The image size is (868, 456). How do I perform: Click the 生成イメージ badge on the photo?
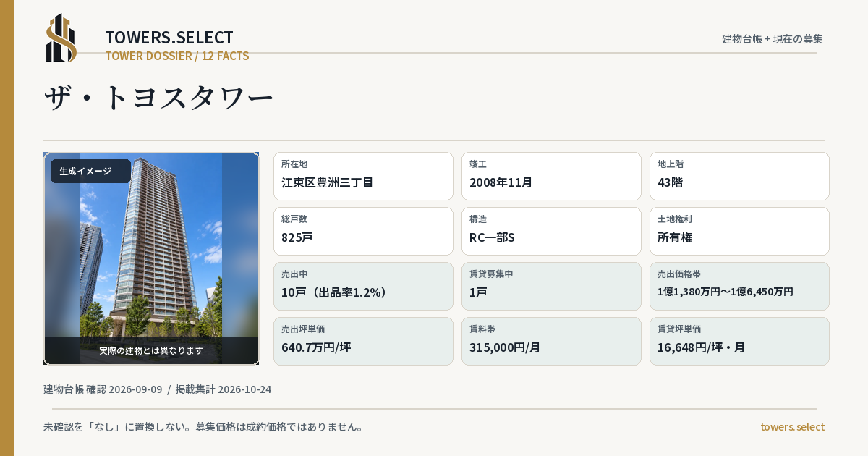tap(90, 172)
